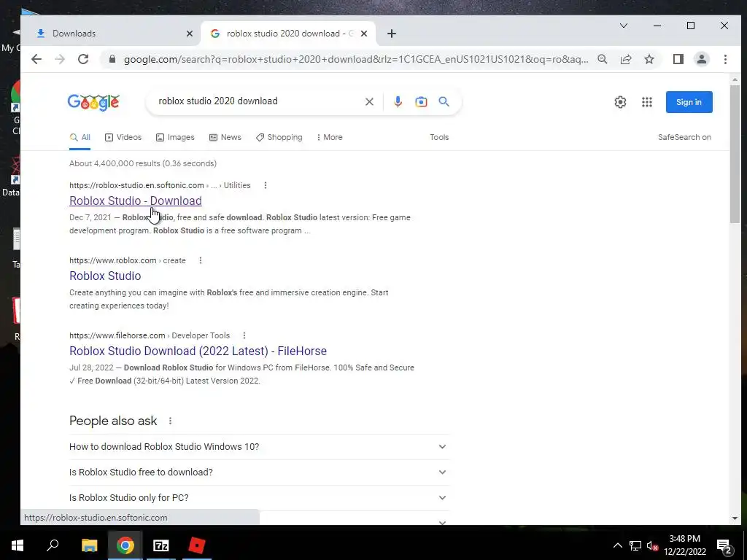Open the Windows Start menu
Image resolution: width=747 pixels, height=560 pixels.
point(18,545)
